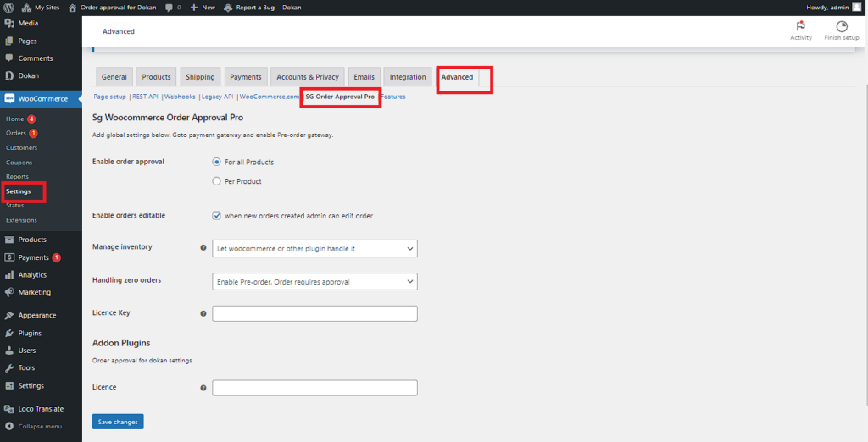Viewport: 868px width, 442px height.
Task: Open WooCommerce.com sub-link
Action: click(x=270, y=97)
